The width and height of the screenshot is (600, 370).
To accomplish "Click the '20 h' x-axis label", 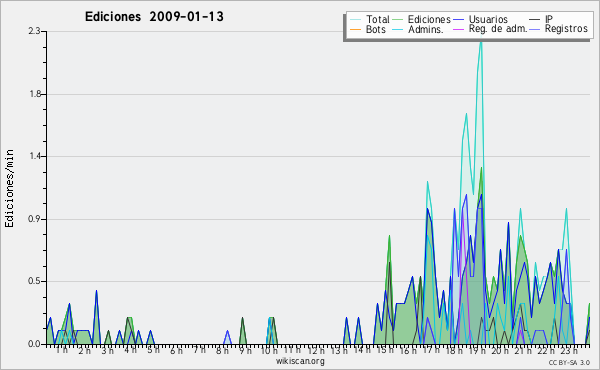I will (x=500, y=350).
